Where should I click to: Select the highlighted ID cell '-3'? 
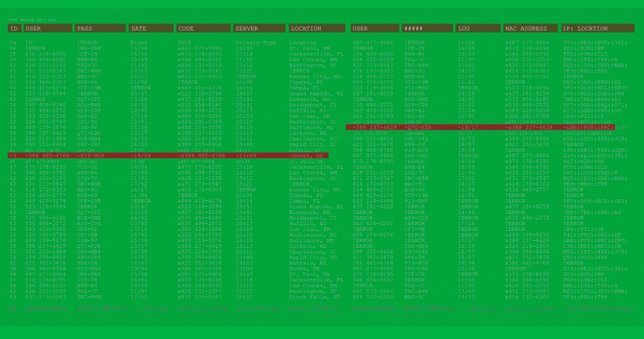tap(13, 156)
